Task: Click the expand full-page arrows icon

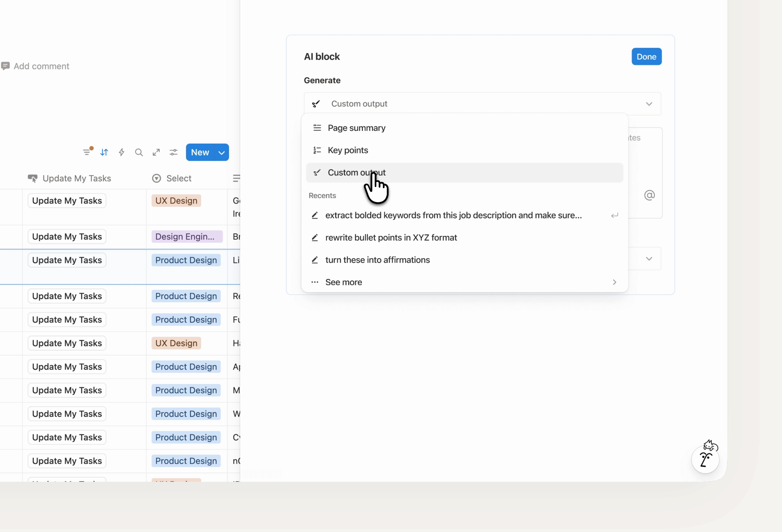Action: point(156,152)
